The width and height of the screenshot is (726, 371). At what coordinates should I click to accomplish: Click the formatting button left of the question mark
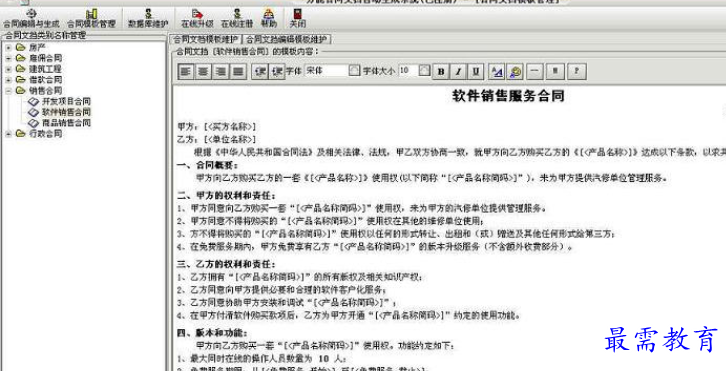pyautogui.click(x=555, y=71)
